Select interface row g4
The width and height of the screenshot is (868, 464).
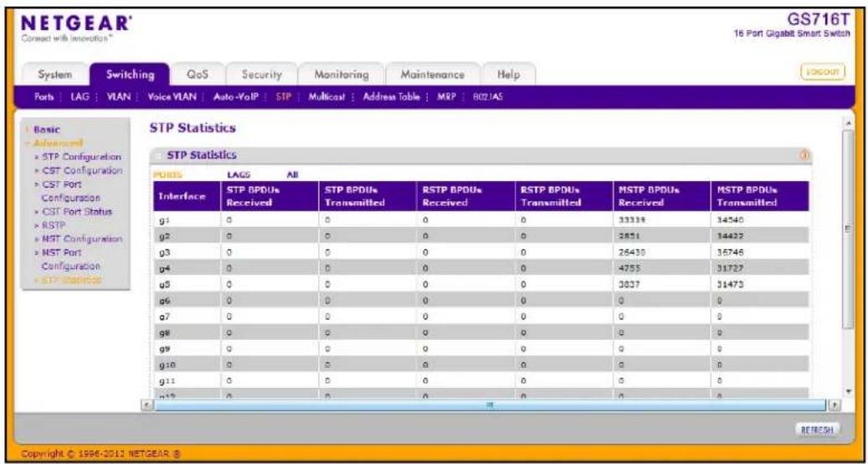click(481, 268)
